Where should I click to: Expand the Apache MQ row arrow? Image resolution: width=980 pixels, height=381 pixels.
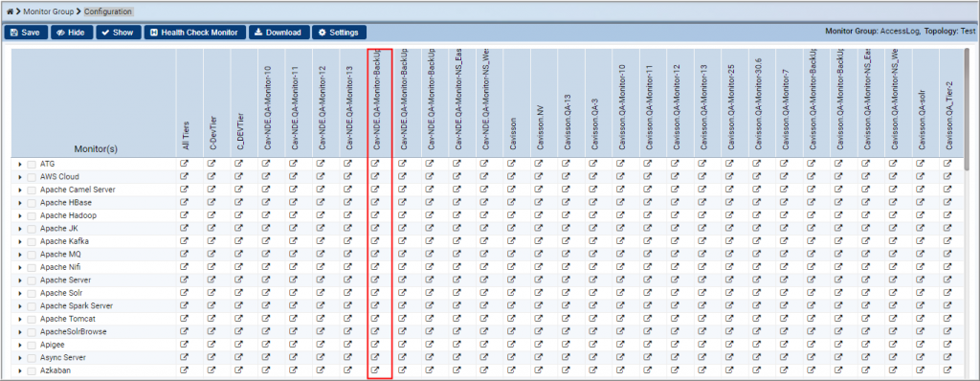20,255
